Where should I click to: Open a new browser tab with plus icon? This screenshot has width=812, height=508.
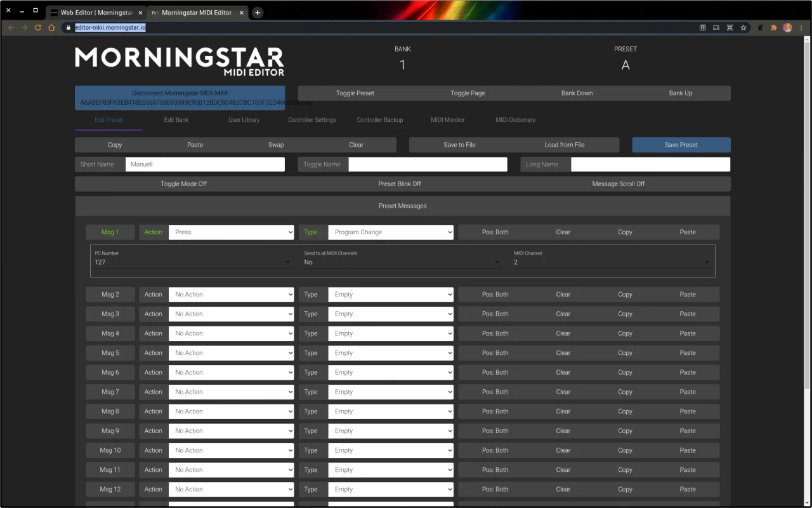point(258,13)
